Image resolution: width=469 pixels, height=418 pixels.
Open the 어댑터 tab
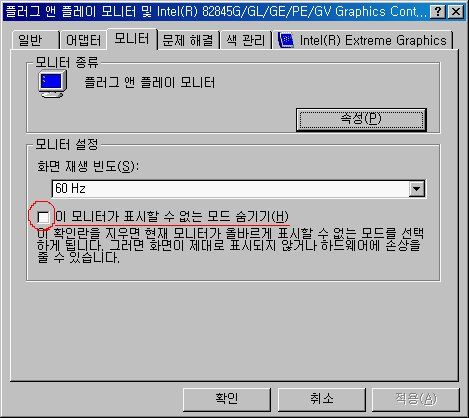[x=83, y=40]
